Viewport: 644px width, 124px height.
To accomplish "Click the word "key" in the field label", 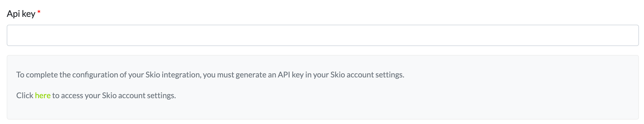I will pyautogui.click(x=29, y=14).
